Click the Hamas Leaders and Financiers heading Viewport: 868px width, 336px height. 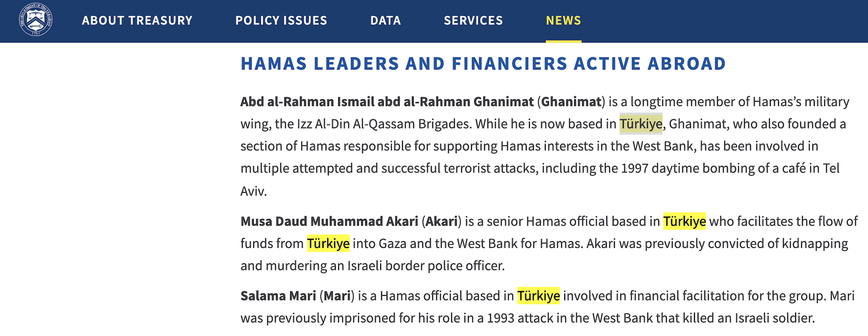pyautogui.click(x=483, y=64)
